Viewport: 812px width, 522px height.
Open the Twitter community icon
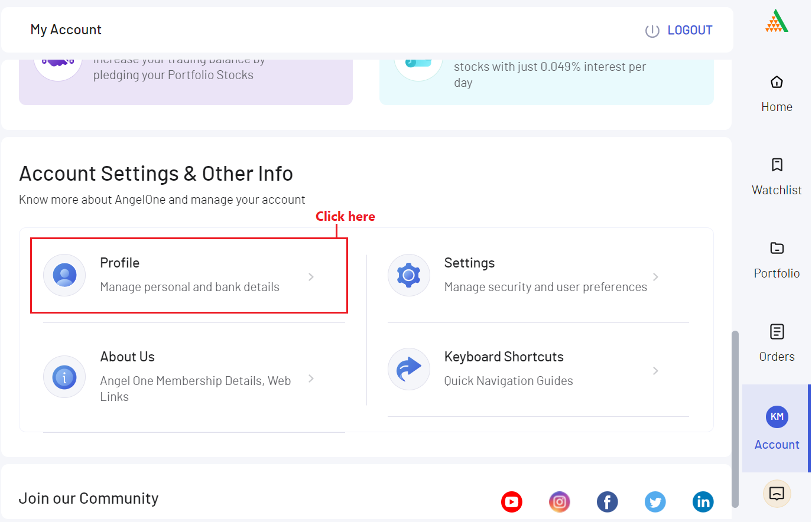[x=655, y=502]
